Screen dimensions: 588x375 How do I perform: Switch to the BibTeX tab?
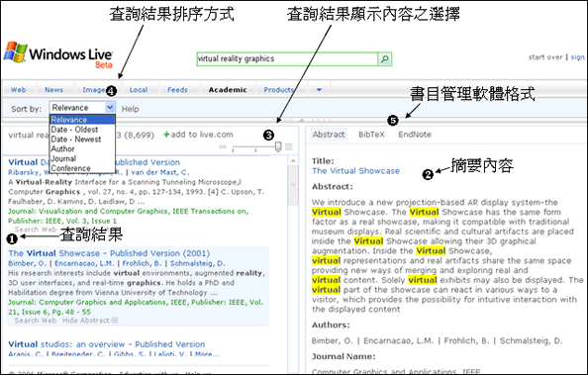pyautogui.click(x=371, y=135)
